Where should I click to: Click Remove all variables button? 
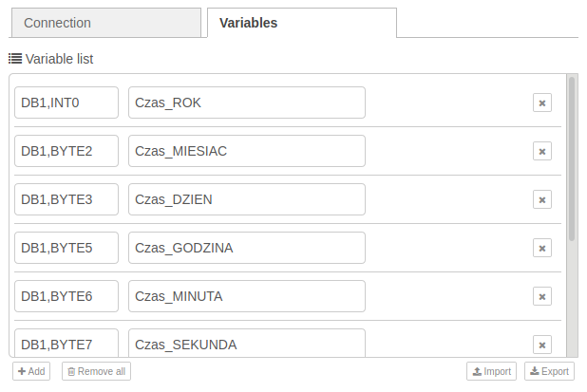click(x=96, y=371)
